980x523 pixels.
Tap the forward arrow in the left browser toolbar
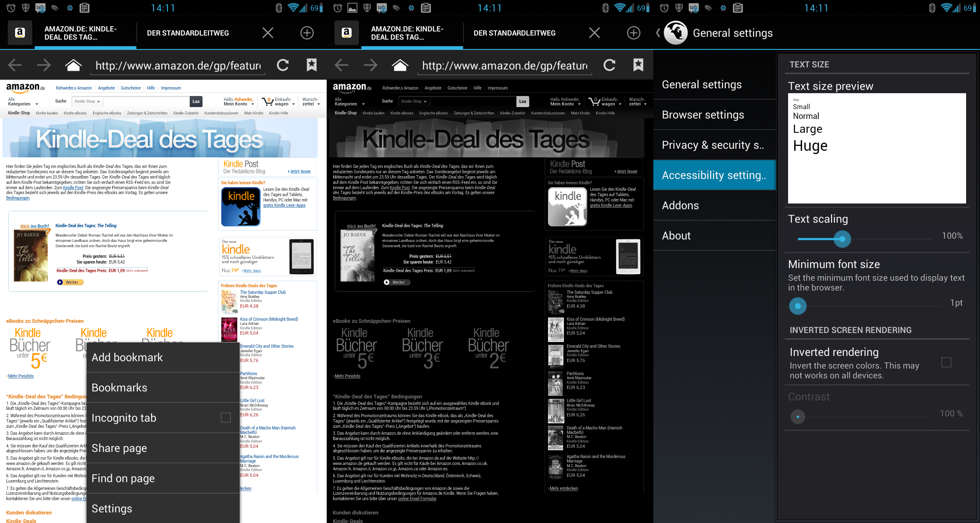(44, 65)
